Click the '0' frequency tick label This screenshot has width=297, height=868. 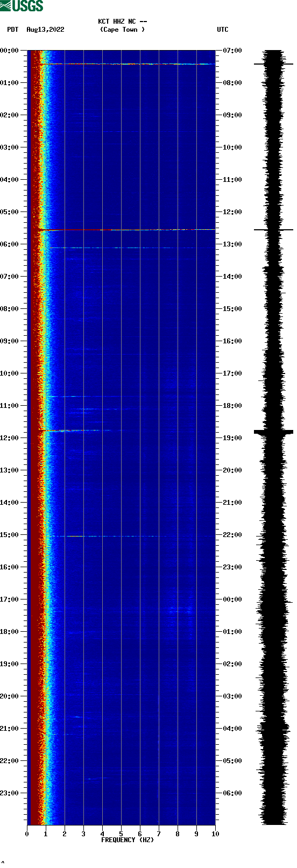point(27,834)
